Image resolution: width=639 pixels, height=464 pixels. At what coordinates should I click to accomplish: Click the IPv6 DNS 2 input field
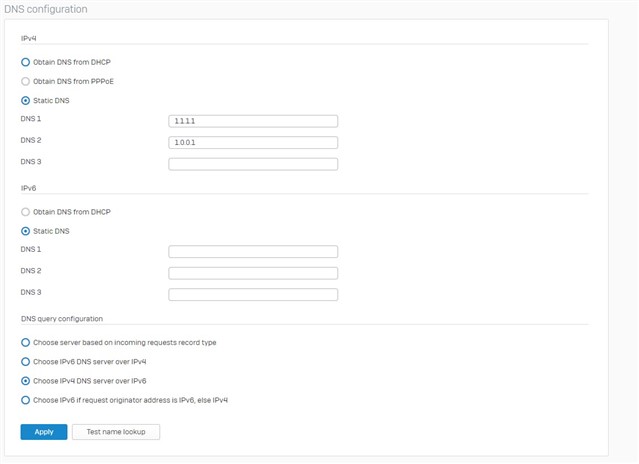point(253,273)
